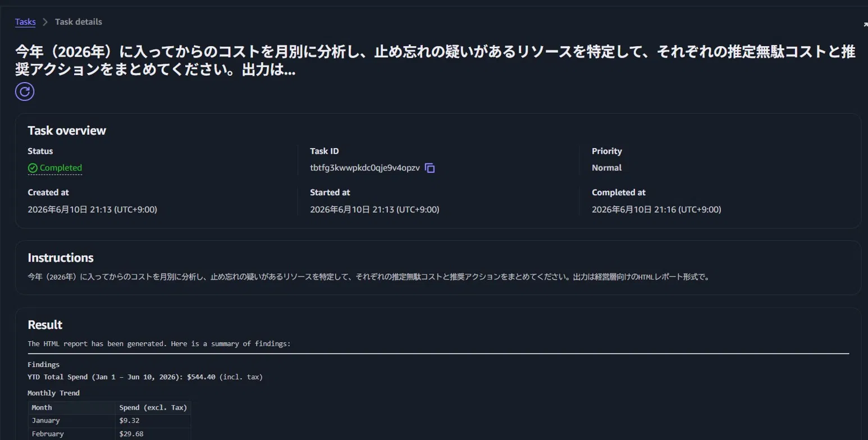This screenshot has height=440, width=868.
Task: Click the Completed status label
Action: tap(61, 168)
